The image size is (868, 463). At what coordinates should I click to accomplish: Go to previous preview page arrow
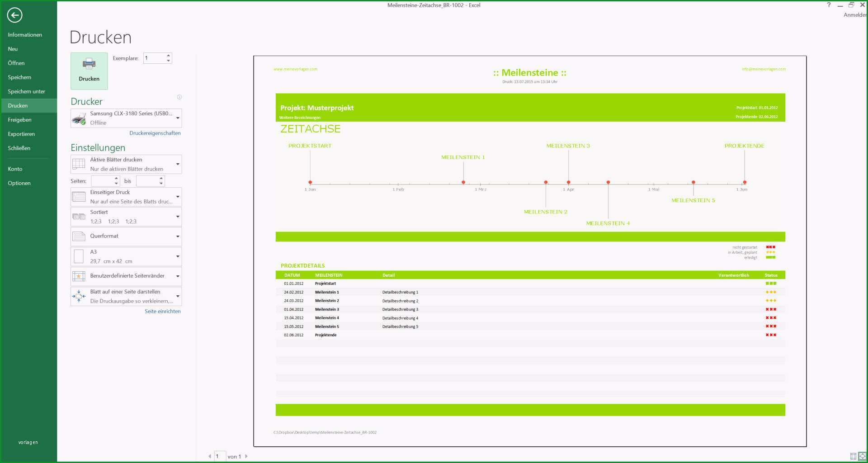click(210, 456)
